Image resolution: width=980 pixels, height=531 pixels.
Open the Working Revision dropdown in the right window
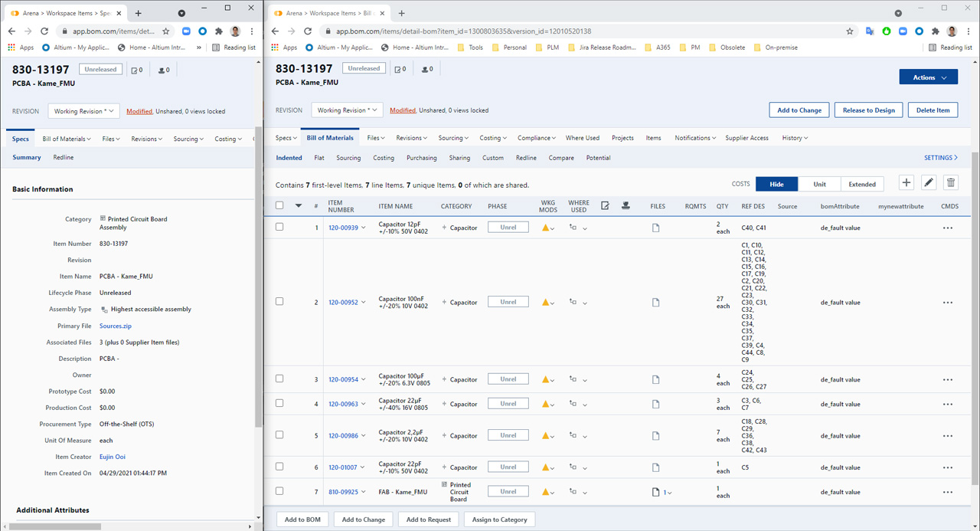(346, 110)
